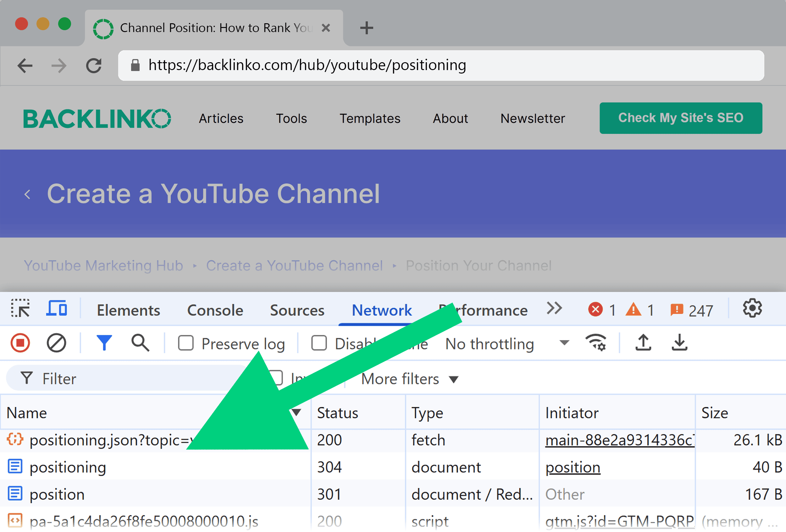This screenshot has width=786, height=532.
Task: Open the position initiator link
Action: 573,468
